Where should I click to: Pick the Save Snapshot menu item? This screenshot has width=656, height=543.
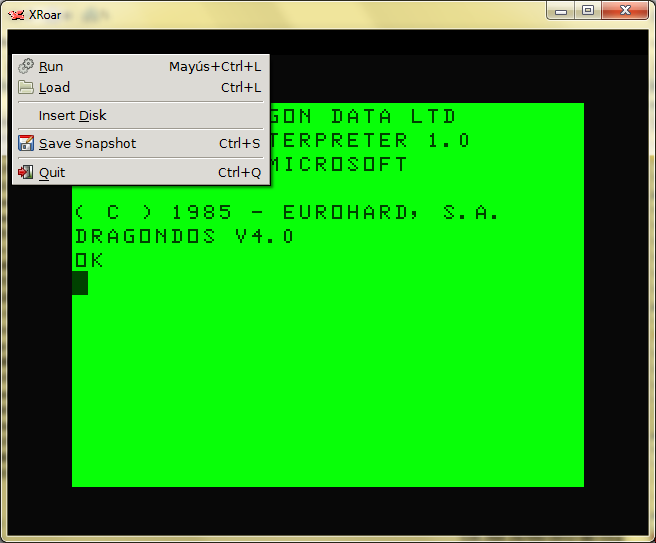click(87, 144)
